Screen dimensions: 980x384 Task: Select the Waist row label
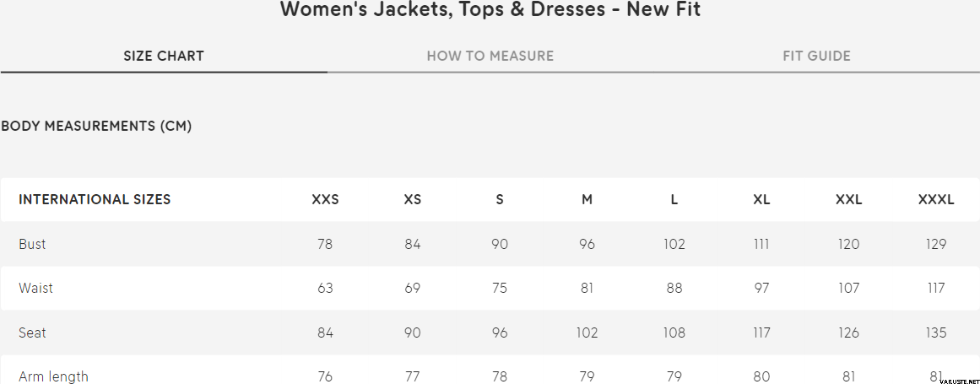point(35,289)
